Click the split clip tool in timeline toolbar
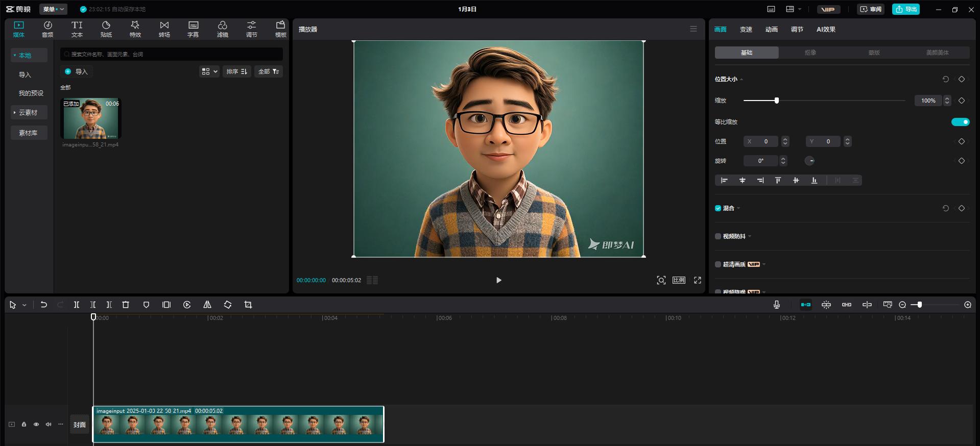This screenshot has width=980, height=446. coord(76,305)
